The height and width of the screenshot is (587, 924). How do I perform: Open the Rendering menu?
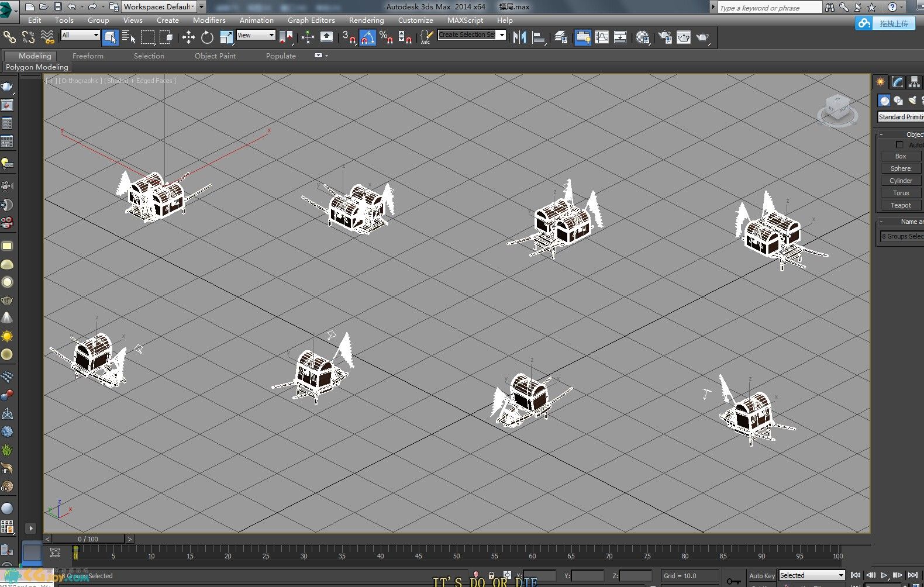366,20
